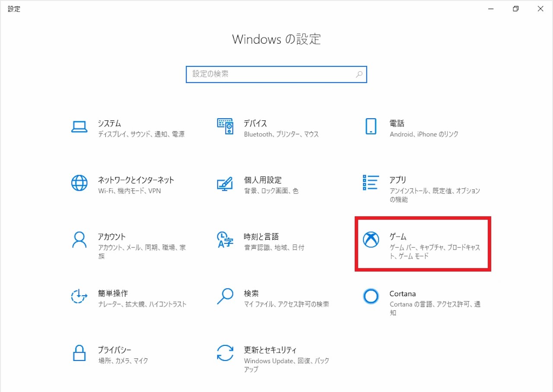The image size is (553, 392).
Task: Select the アプリ heading
Action: pyautogui.click(x=398, y=180)
